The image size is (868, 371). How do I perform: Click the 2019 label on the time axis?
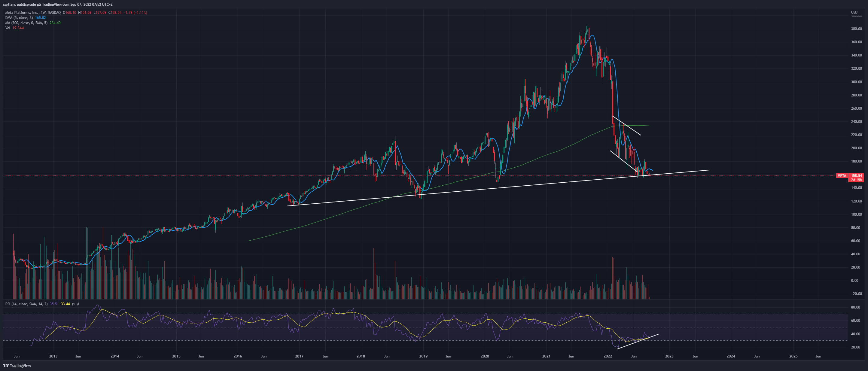(x=423, y=356)
